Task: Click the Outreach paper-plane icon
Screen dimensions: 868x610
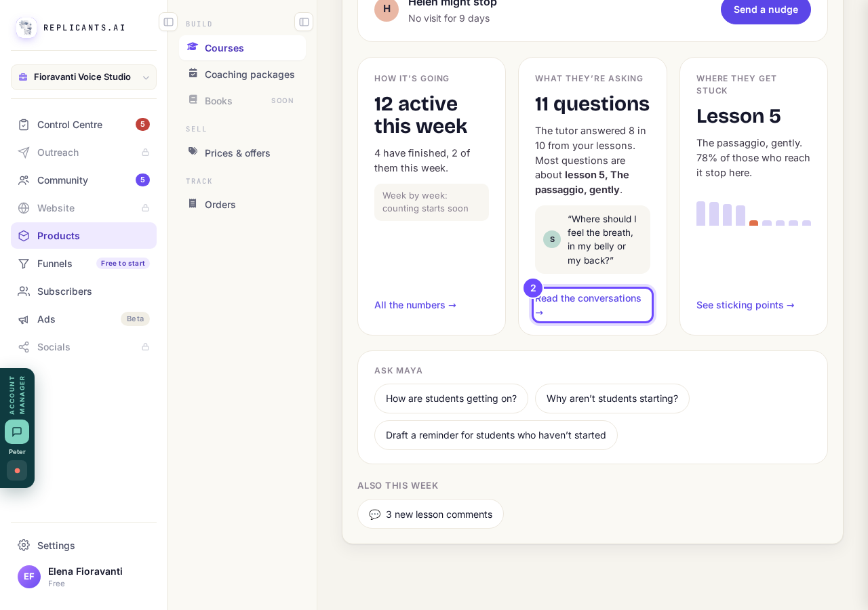Action: tap(24, 152)
